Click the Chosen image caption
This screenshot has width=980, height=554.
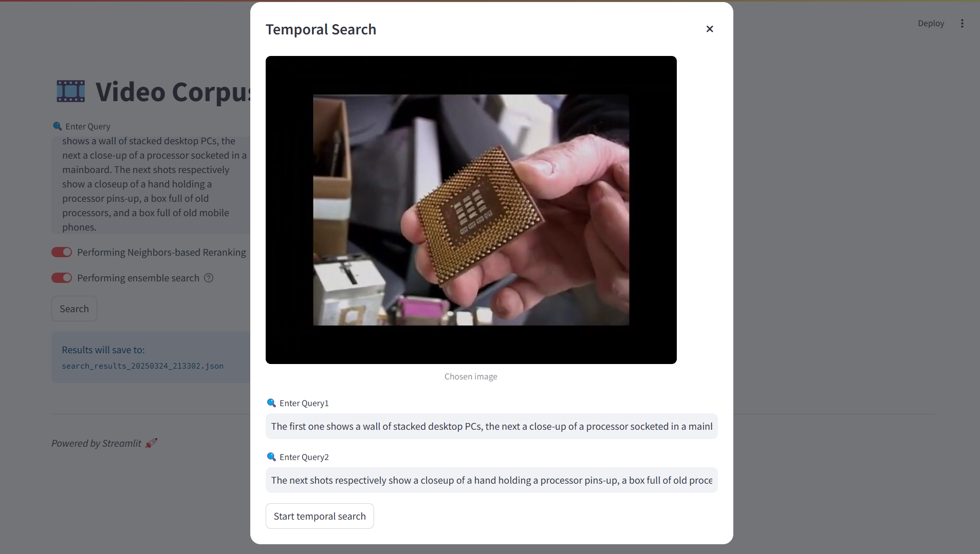(471, 376)
